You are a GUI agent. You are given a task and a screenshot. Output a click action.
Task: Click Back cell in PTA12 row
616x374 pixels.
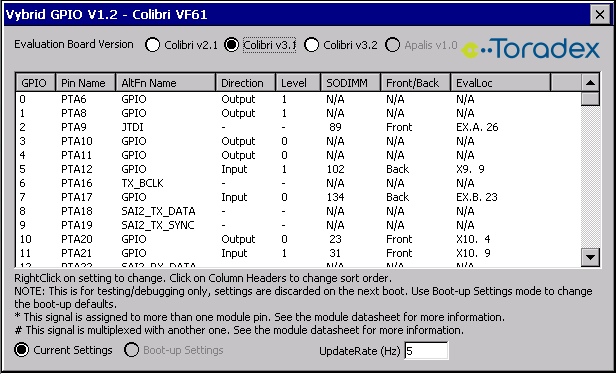(x=397, y=169)
